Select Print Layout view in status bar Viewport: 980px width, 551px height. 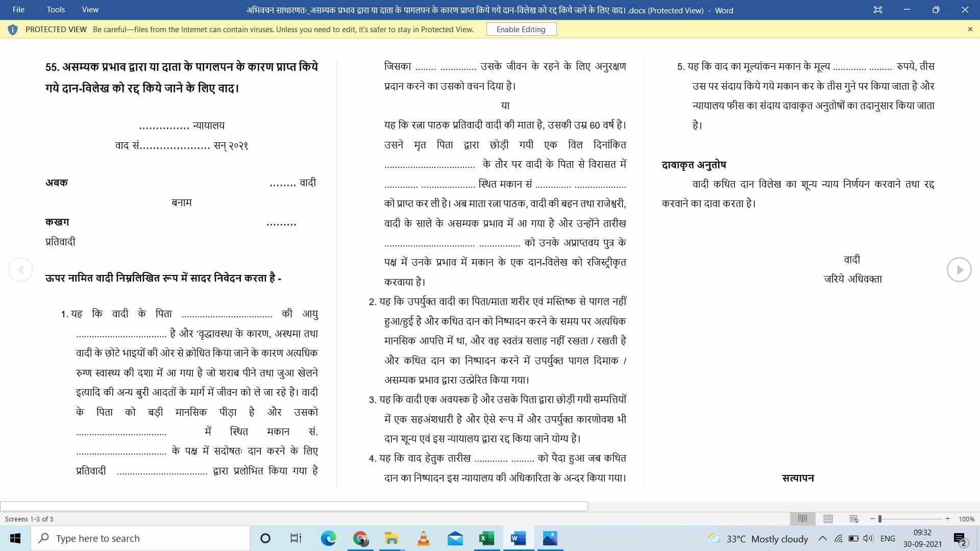pyautogui.click(x=827, y=519)
